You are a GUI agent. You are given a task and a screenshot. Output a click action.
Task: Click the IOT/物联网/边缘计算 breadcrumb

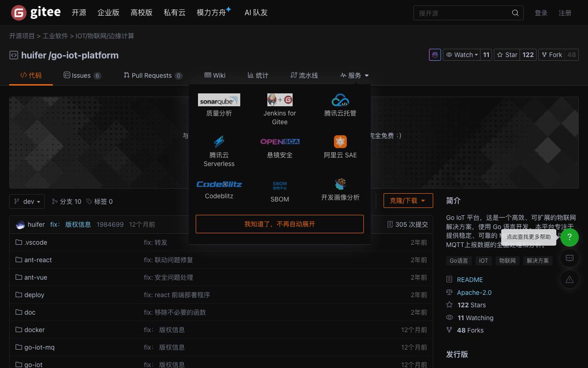[x=105, y=36]
